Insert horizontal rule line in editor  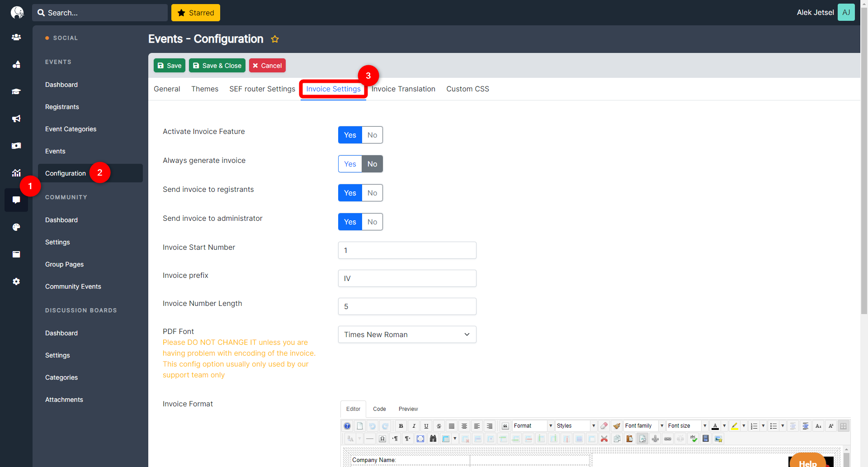point(370,438)
